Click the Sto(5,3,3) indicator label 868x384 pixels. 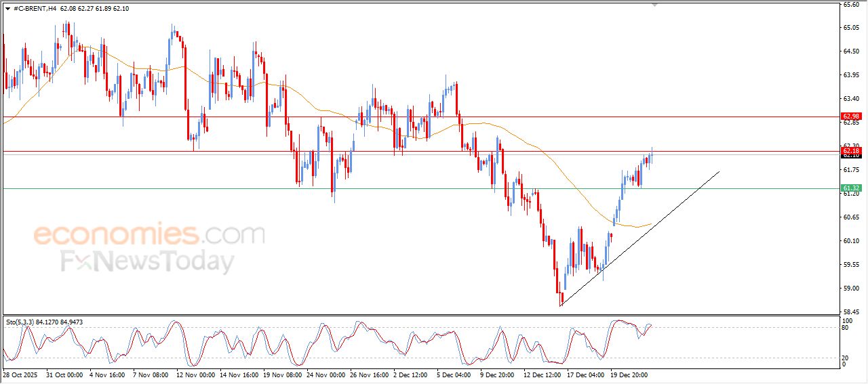(x=44, y=322)
